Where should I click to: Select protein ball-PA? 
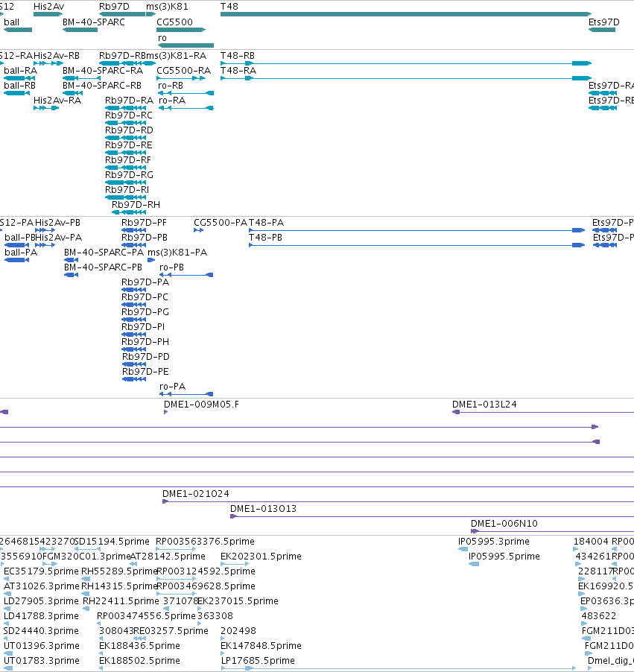pyautogui.click(x=16, y=260)
